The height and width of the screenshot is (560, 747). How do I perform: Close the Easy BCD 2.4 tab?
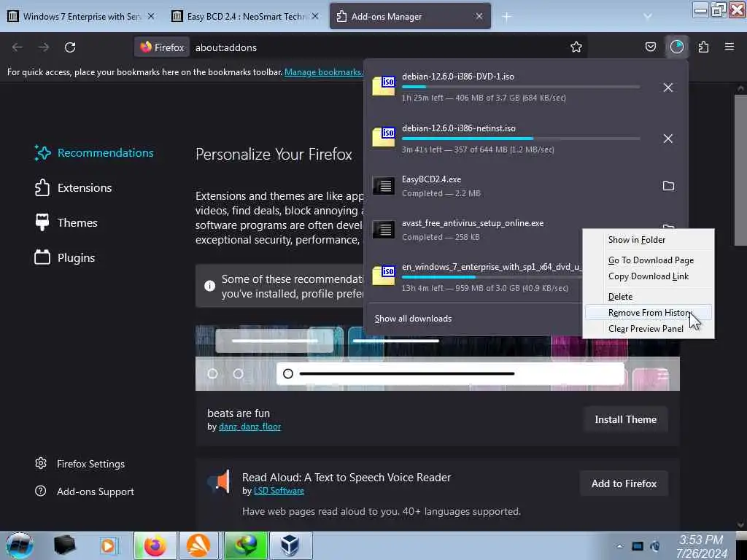click(x=315, y=16)
